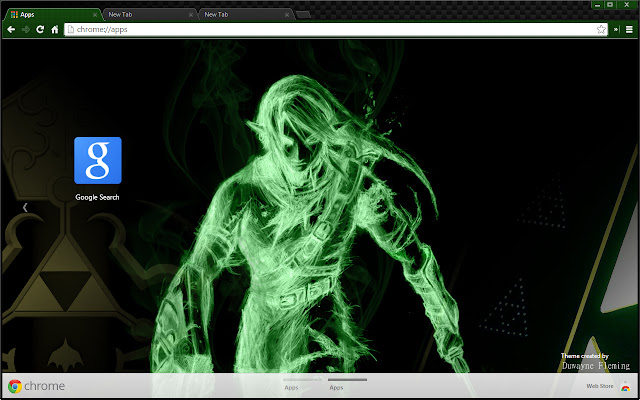Click the forward navigation arrow
640x400 pixels.
point(24,30)
